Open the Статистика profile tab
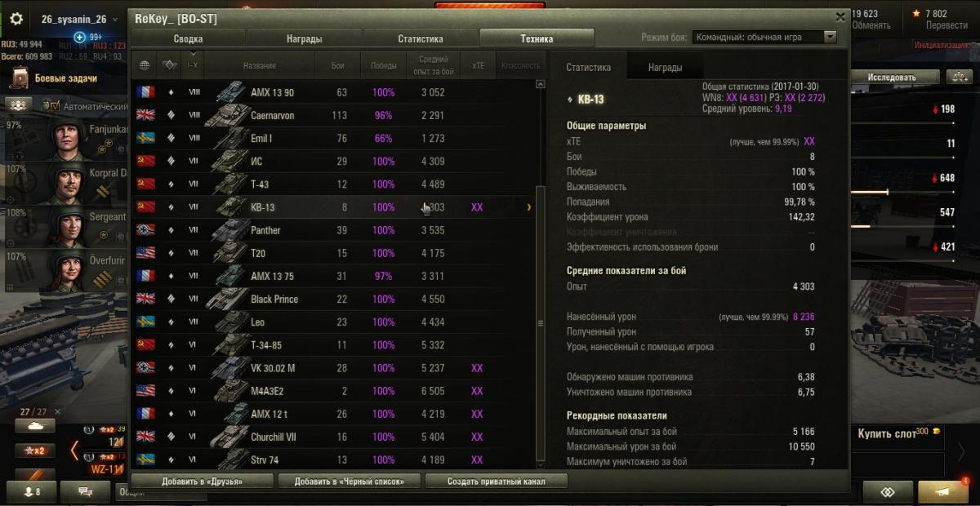Viewport: 980px width, 506px height. [421, 38]
